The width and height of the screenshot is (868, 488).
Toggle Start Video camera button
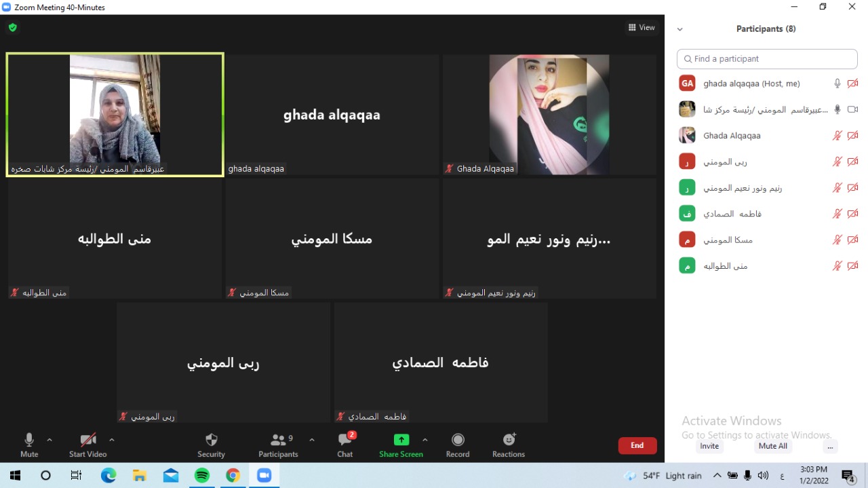point(87,440)
